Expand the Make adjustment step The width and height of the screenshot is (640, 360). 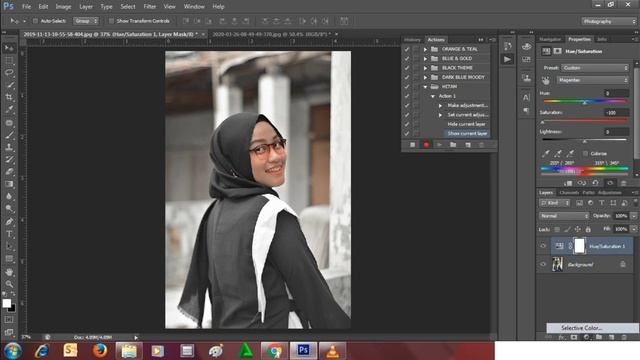pos(440,105)
